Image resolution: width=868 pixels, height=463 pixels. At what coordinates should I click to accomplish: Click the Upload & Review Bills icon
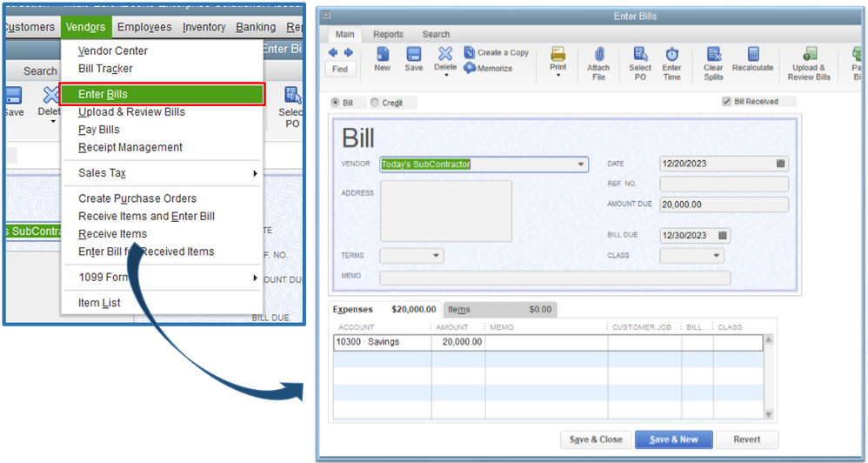810,54
